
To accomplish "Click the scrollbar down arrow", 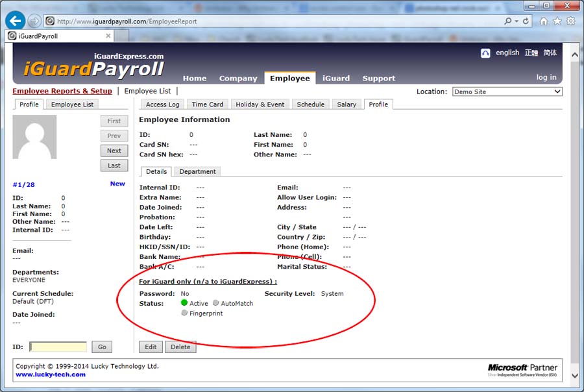I will tap(575, 376).
